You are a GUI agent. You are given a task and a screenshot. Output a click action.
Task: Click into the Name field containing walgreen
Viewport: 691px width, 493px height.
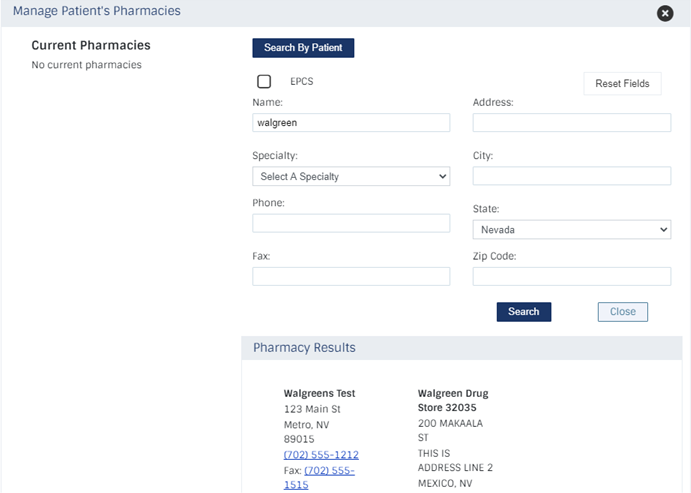351,122
